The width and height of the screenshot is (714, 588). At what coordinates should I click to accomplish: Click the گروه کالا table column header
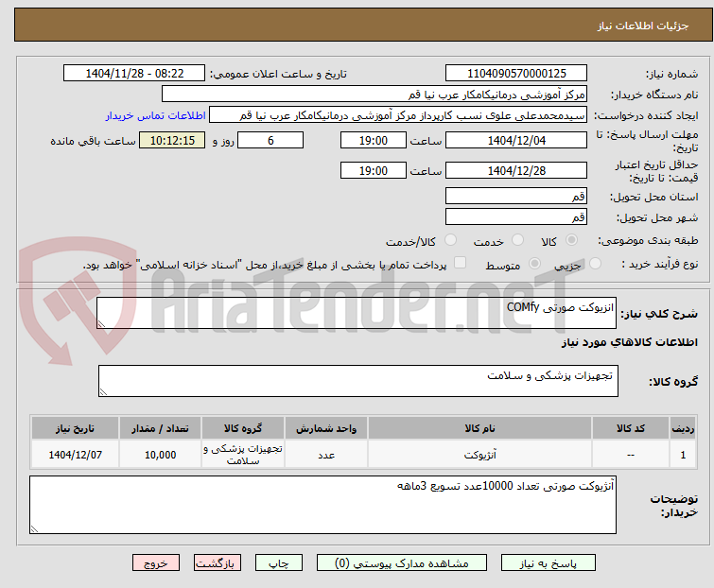tap(243, 428)
